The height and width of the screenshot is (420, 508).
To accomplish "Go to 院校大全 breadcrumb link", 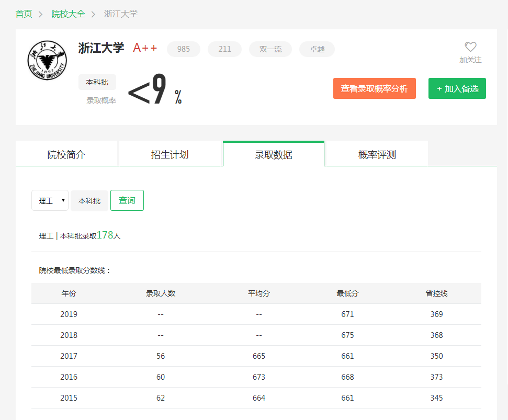I will pyautogui.click(x=68, y=14).
